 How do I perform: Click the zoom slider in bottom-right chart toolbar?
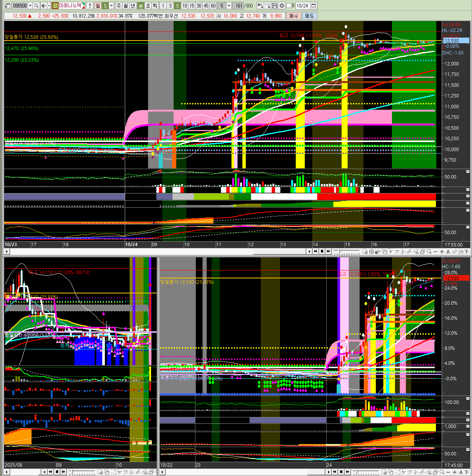click(x=366, y=472)
